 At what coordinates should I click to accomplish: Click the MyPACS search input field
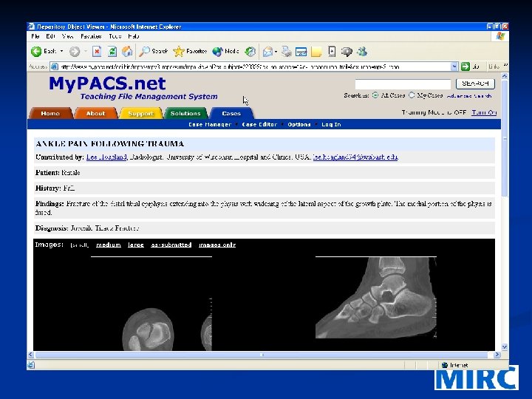click(x=403, y=83)
